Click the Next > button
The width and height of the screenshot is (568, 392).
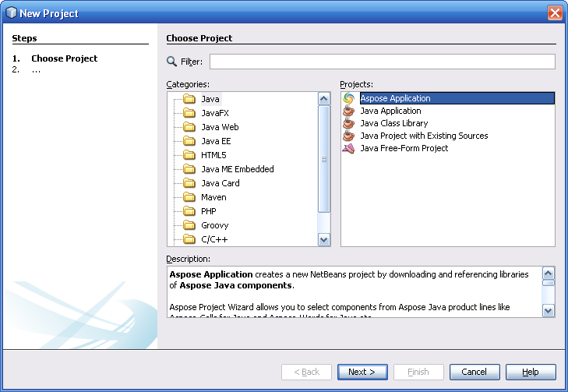(362, 372)
